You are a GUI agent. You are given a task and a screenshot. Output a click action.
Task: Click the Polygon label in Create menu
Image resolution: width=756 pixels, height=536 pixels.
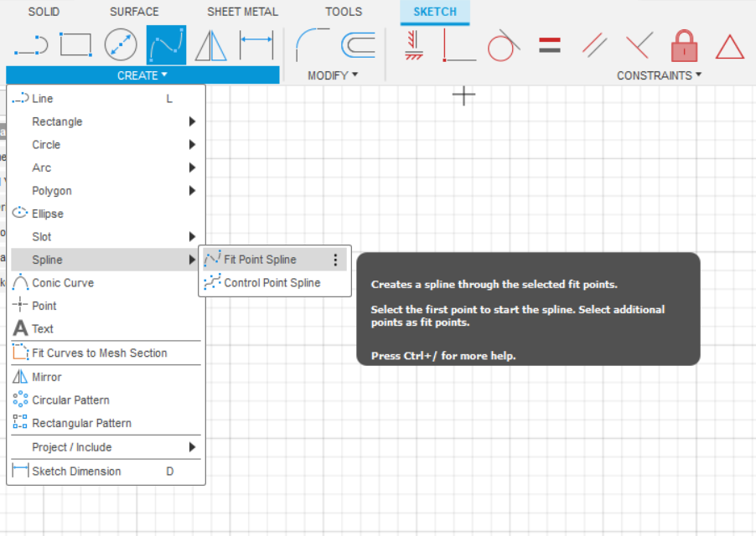(x=52, y=191)
